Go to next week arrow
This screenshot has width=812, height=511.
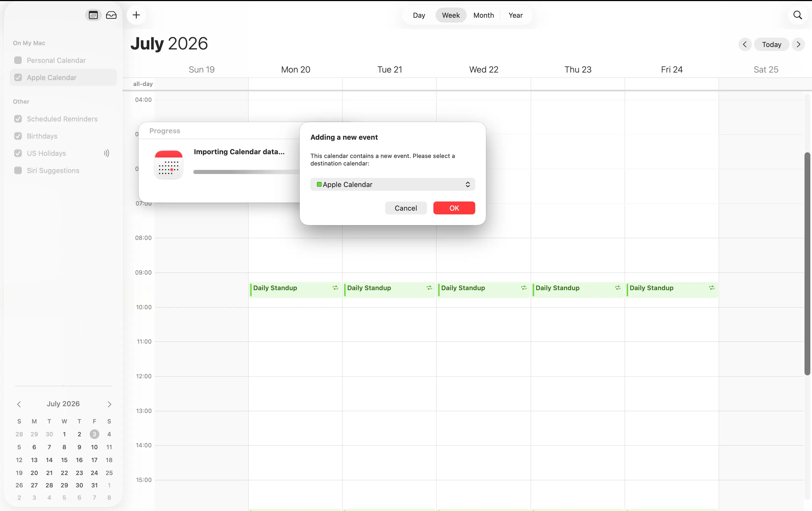798,45
